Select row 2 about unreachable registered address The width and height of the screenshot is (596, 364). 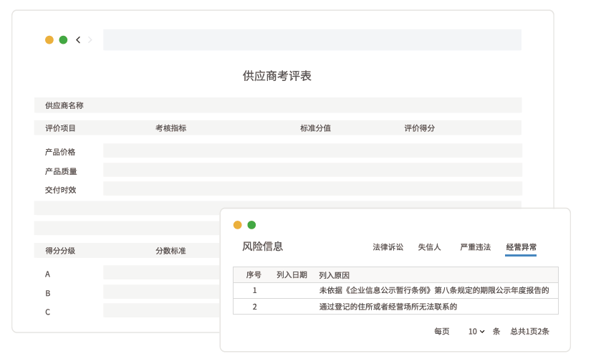pos(395,307)
